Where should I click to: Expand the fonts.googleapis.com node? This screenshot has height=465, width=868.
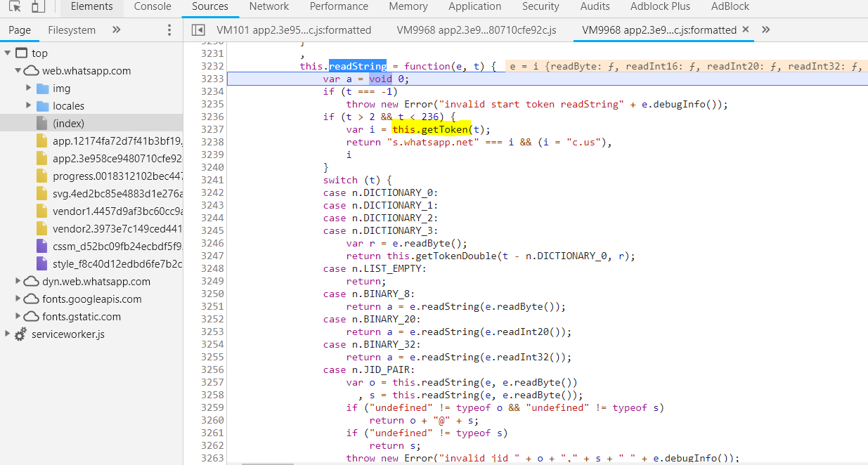coord(18,299)
